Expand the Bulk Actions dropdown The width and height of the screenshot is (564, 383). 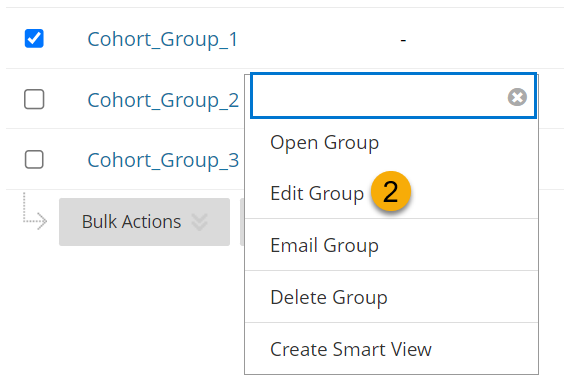pyautogui.click(x=144, y=222)
